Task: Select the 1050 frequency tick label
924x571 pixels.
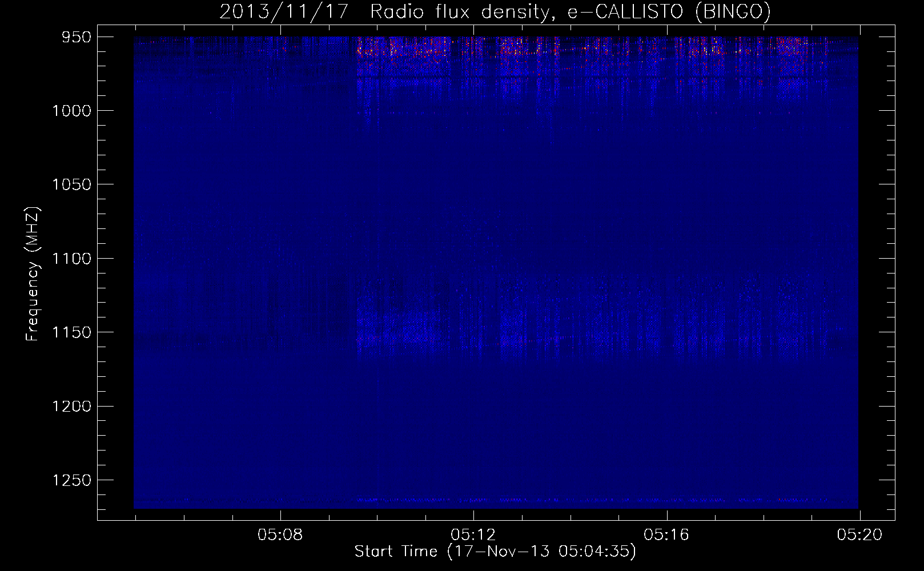Action: [71, 184]
